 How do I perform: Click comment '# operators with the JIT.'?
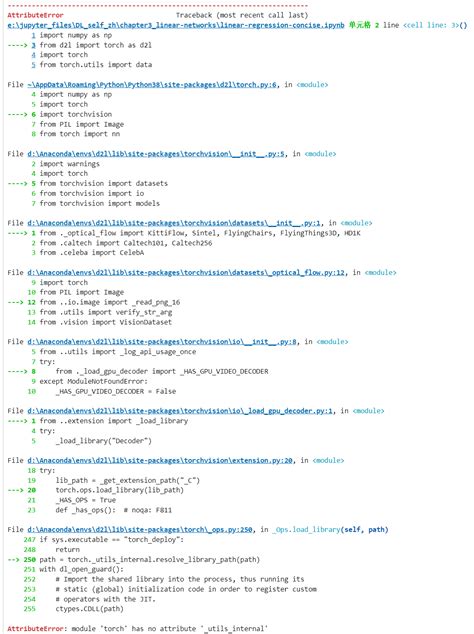point(106,599)
